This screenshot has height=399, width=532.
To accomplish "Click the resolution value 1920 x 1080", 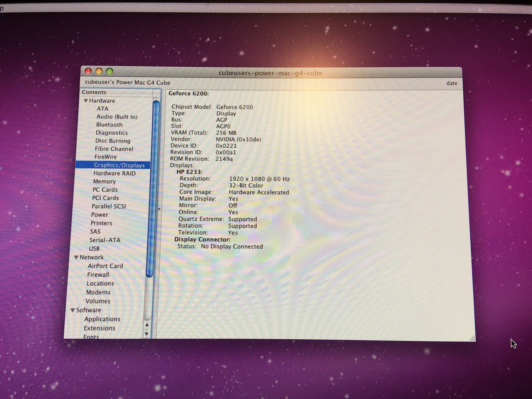I will 259,179.
